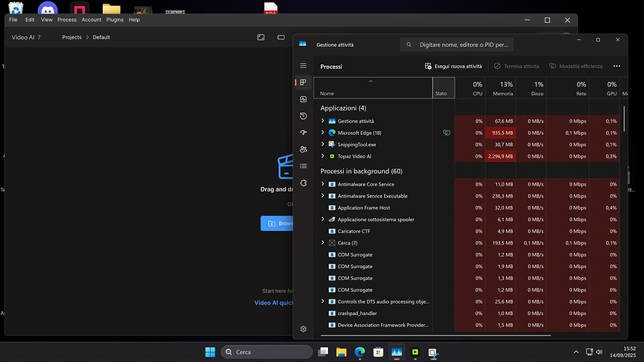Switch to Task Manager taskbar icon
Image resolution: width=644 pixels, height=362 pixels.
tap(396, 352)
